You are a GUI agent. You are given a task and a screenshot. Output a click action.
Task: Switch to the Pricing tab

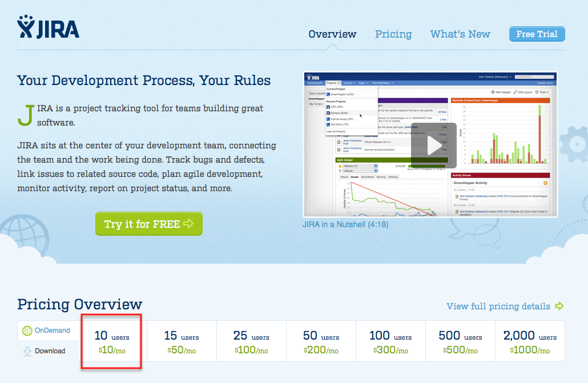pyautogui.click(x=393, y=34)
